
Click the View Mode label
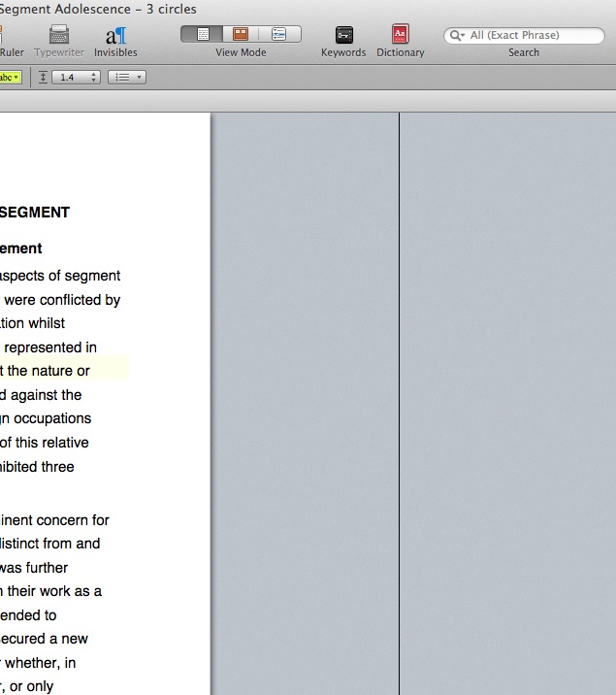pyautogui.click(x=241, y=52)
